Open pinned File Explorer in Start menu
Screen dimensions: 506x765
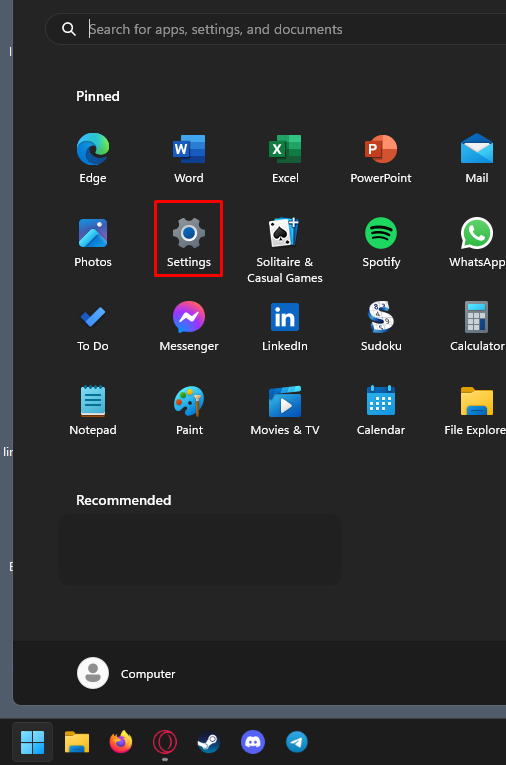[x=476, y=410]
